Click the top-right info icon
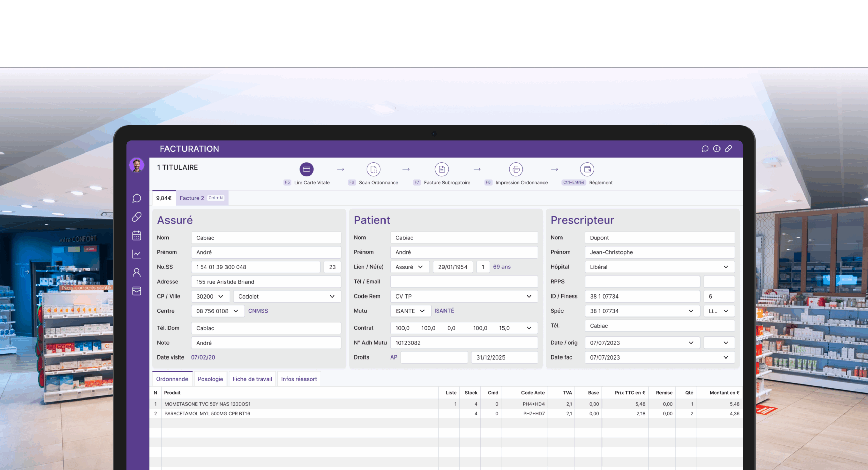The width and height of the screenshot is (868, 470). coord(716,149)
